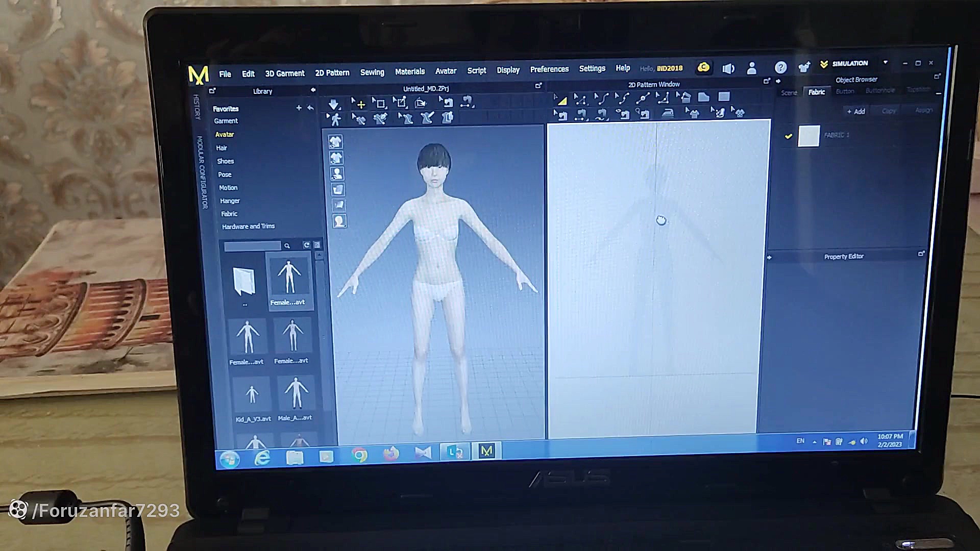The height and width of the screenshot is (551, 980).
Task: Click the polygon pattern creation tool
Action: pos(703,97)
